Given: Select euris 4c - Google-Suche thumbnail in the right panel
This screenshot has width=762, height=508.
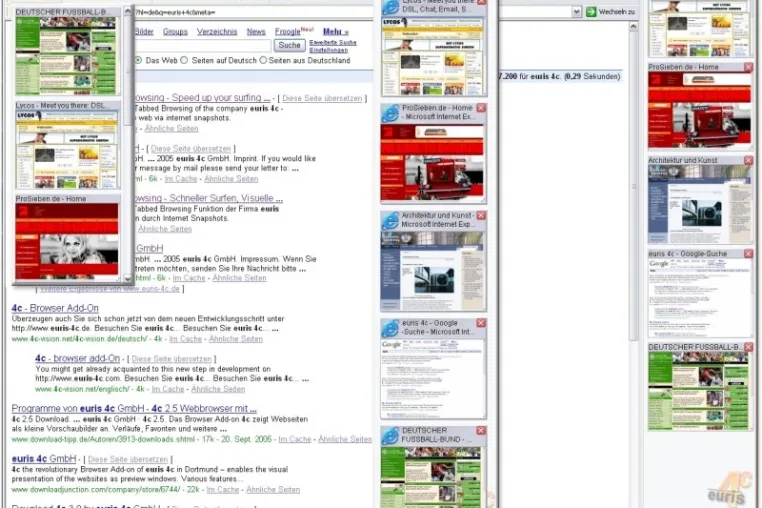Looking at the screenshot, I should (x=700, y=298).
